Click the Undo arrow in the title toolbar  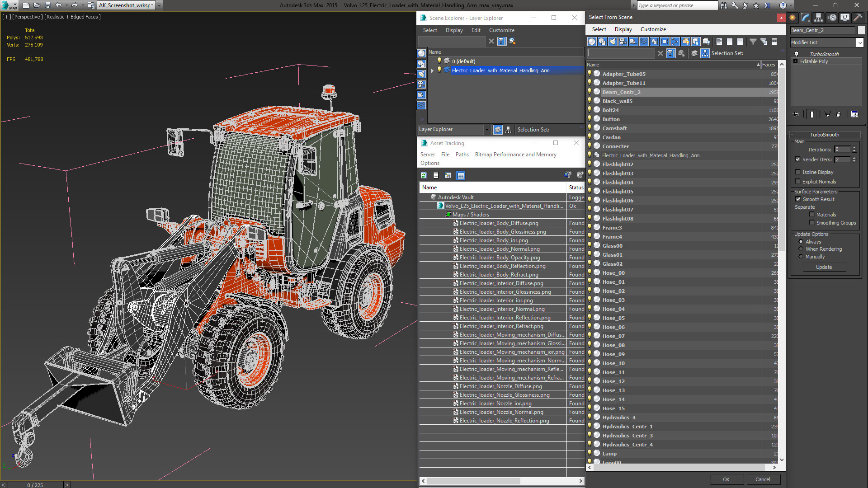(x=58, y=5)
